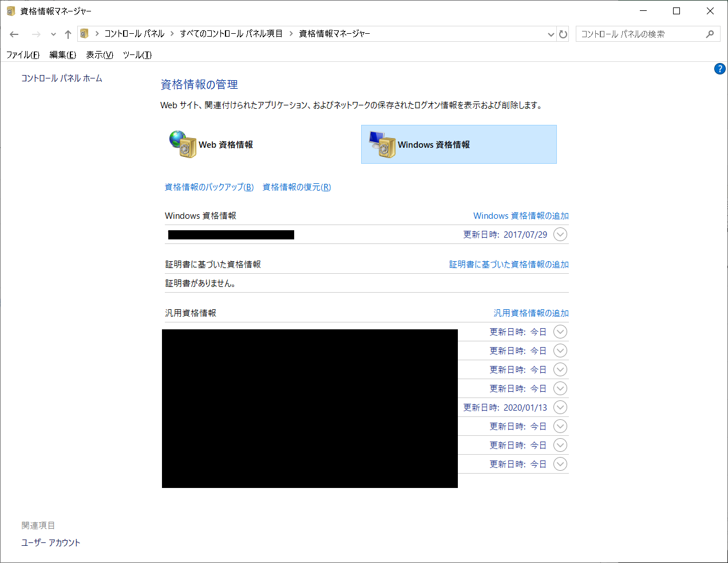Click 汎用資格情報の追加 link
The image size is (728, 563).
pyautogui.click(x=531, y=313)
